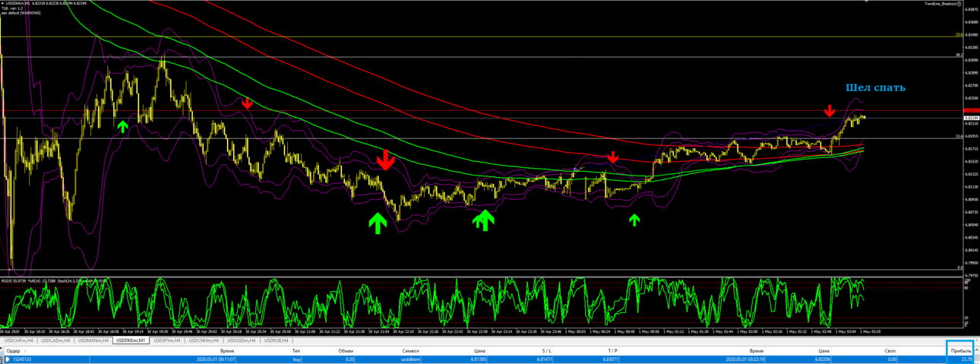The height and width of the screenshot is (364, 980).
Task: Select the USDDKKm,M1 chart tab
Action: pos(131,340)
